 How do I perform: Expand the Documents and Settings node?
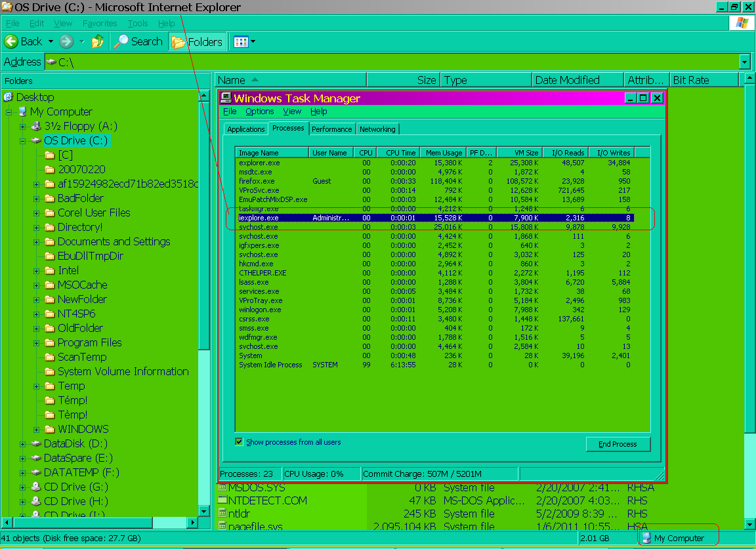[37, 242]
